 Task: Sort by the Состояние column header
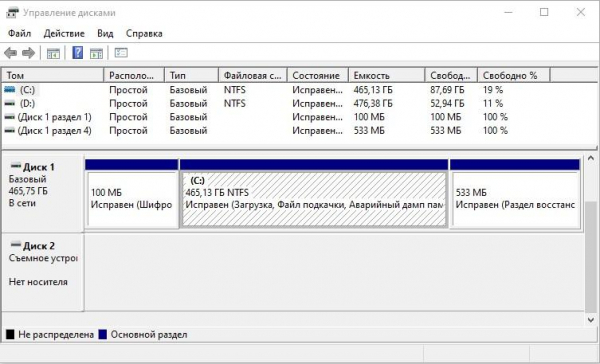coord(318,75)
